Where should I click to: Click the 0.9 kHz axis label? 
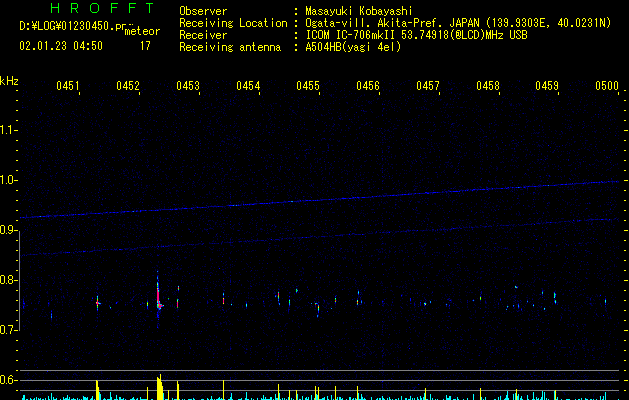[x=9, y=230]
